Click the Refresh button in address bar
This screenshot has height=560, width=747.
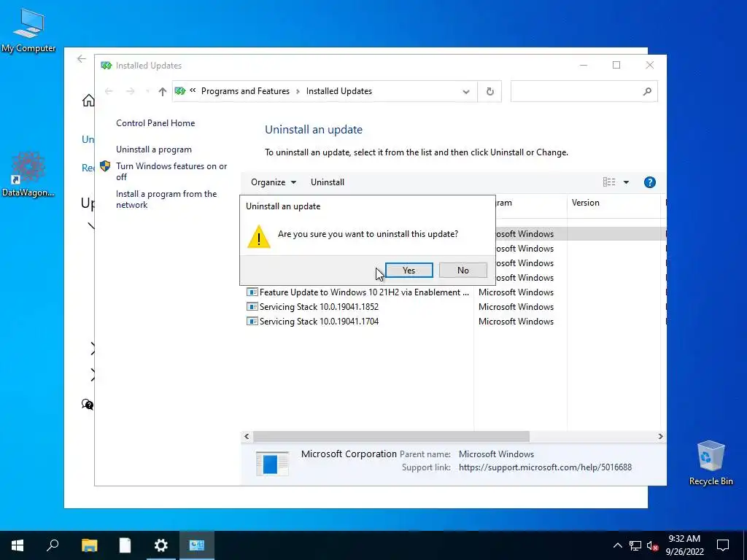[489, 91]
